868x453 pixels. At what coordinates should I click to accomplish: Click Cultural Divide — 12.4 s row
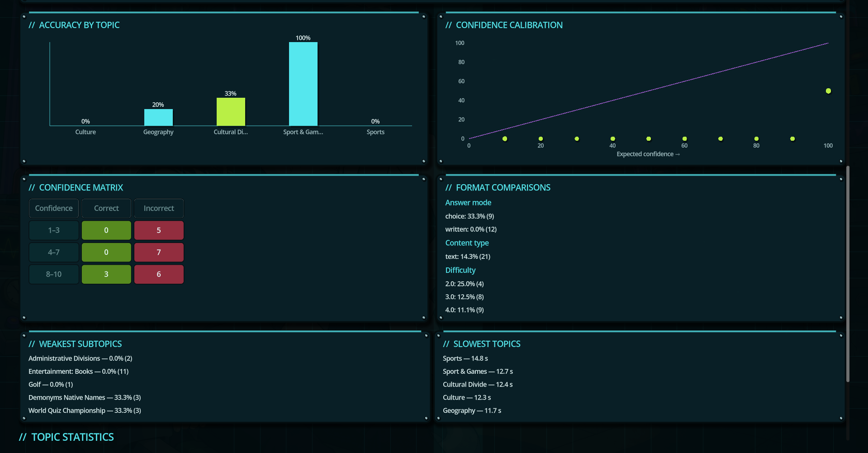tap(478, 385)
